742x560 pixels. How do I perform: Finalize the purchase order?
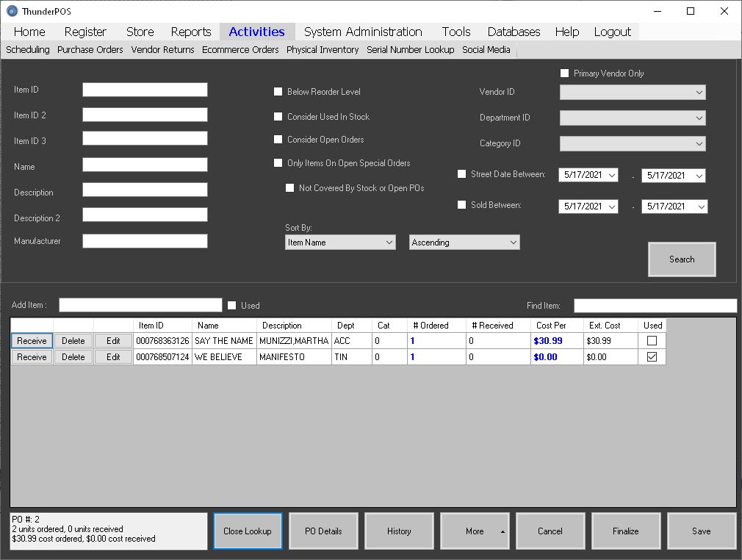click(626, 531)
